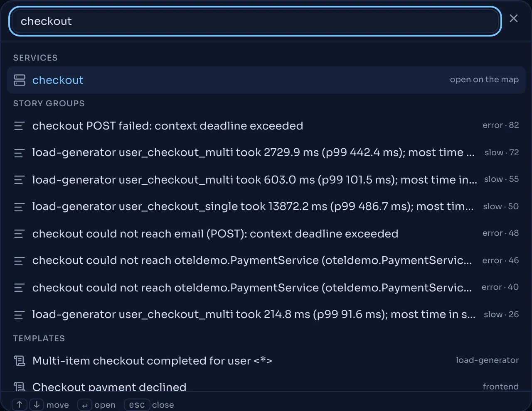The width and height of the screenshot is (532, 411).
Task: Click the story icon for the email POST error
Action: coord(20,234)
